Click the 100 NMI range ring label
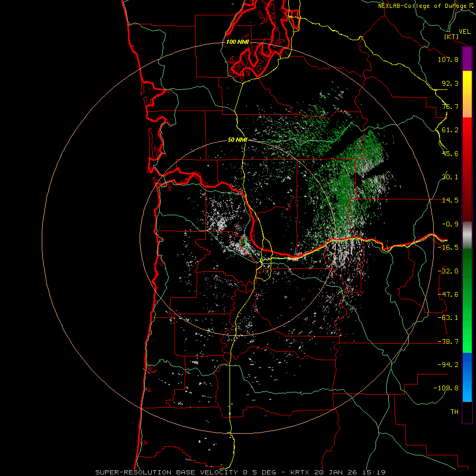 [x=237, y=42]
